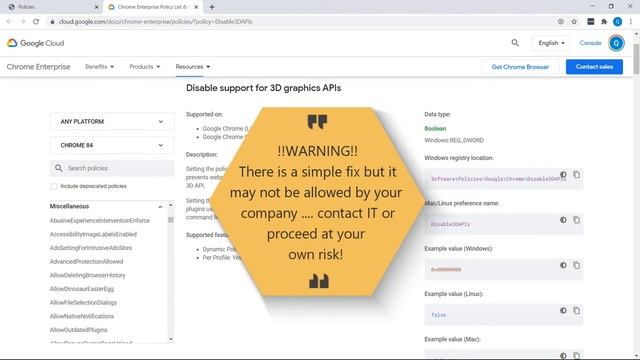640x360 pixels.
Task: Click the page vertical scrollbar thumb
Action: 636,59
